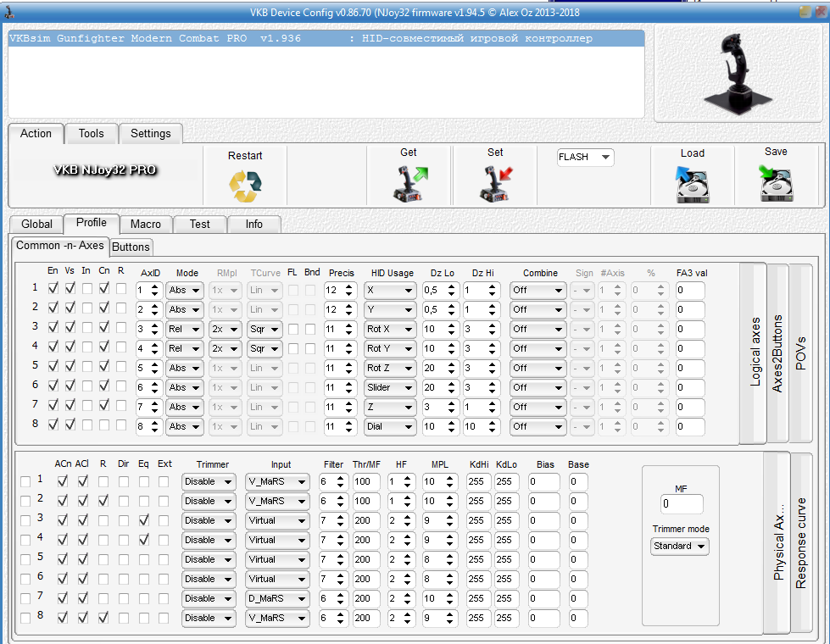Toggle ACl checkbox for physical axis 8

coord(82,618)
